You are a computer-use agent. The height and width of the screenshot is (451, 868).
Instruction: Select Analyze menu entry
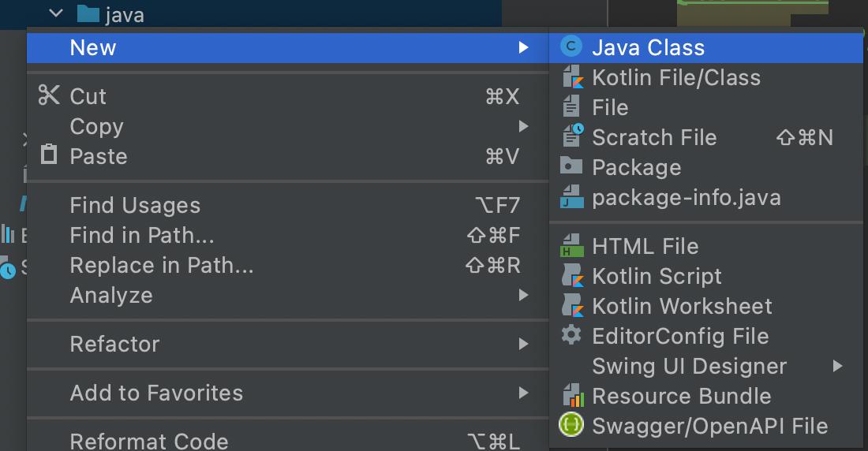tap(288, 295)
